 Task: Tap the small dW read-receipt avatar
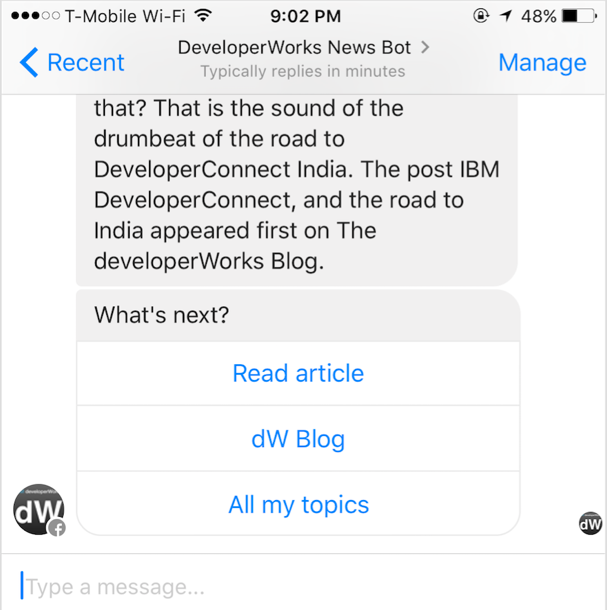(590, 523)
